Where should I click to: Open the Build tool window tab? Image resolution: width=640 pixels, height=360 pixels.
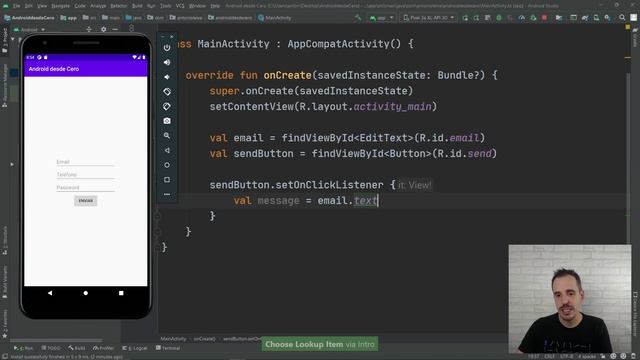pyautogui.click(x=77, y=348)
